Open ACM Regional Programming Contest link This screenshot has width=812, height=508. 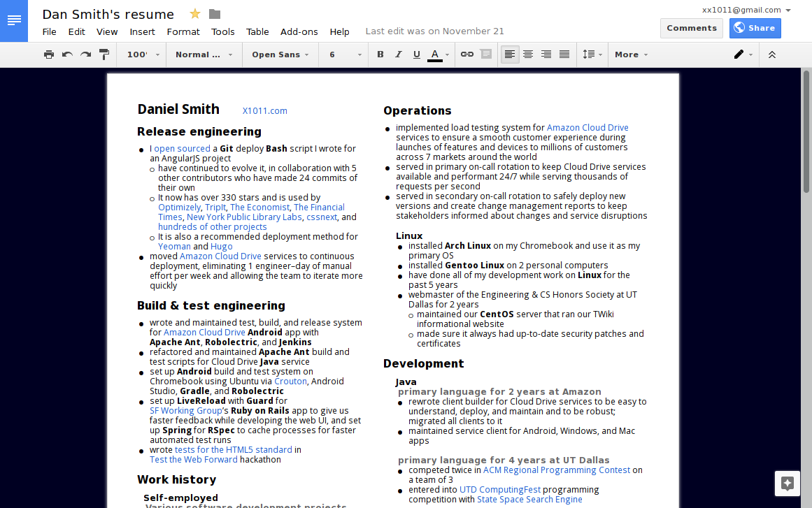(x=557, y=470)
